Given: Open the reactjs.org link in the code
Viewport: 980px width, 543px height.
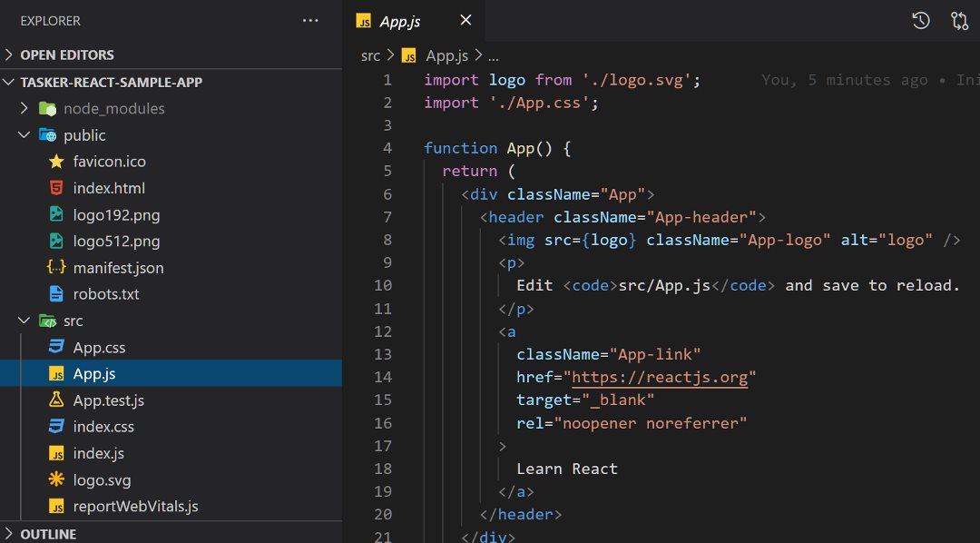Looking at the screenshot, I should coord(660,377).
